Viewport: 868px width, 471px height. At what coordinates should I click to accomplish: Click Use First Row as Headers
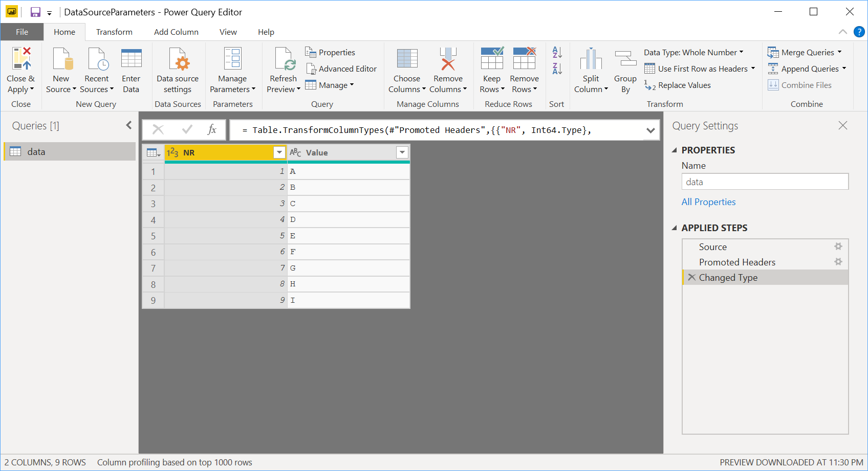tap(699, 69)
